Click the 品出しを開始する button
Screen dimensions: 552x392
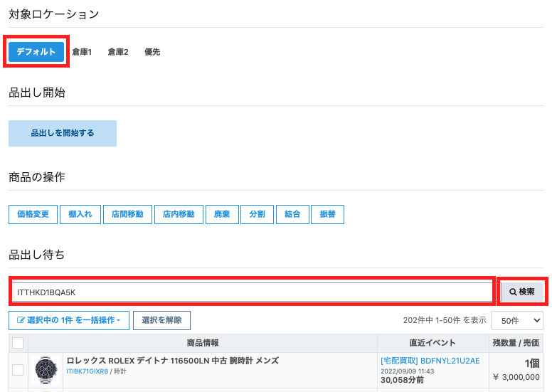click(63, 133)
